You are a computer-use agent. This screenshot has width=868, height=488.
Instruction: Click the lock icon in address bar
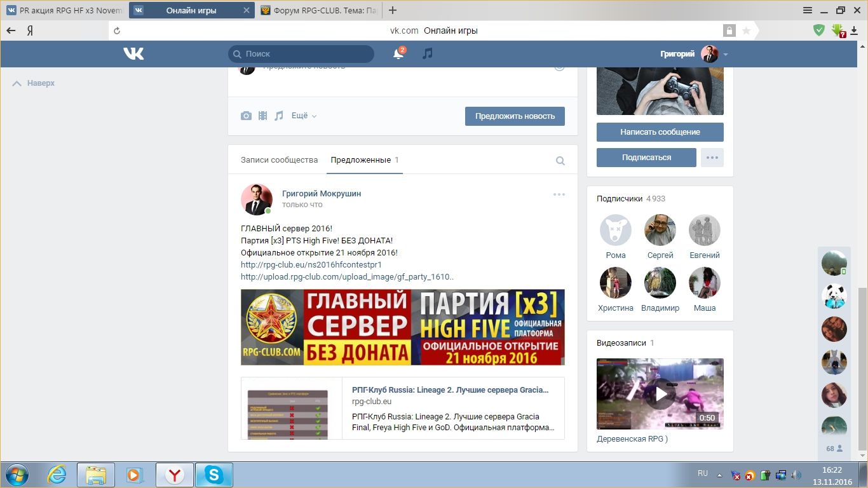(x=729, y=30)
